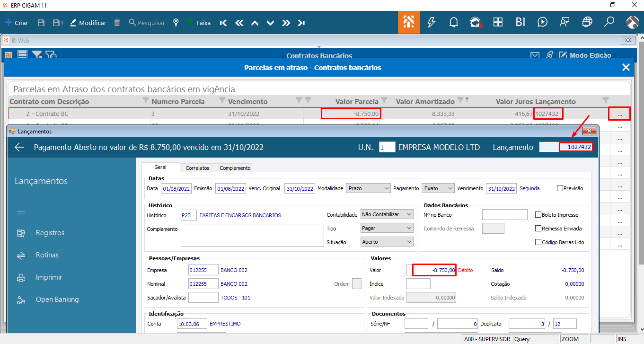Open the hamburger menu in the Lançamentos sidebar
The width and height of the screenshot is (644, 344).
(x=21, y=213)
